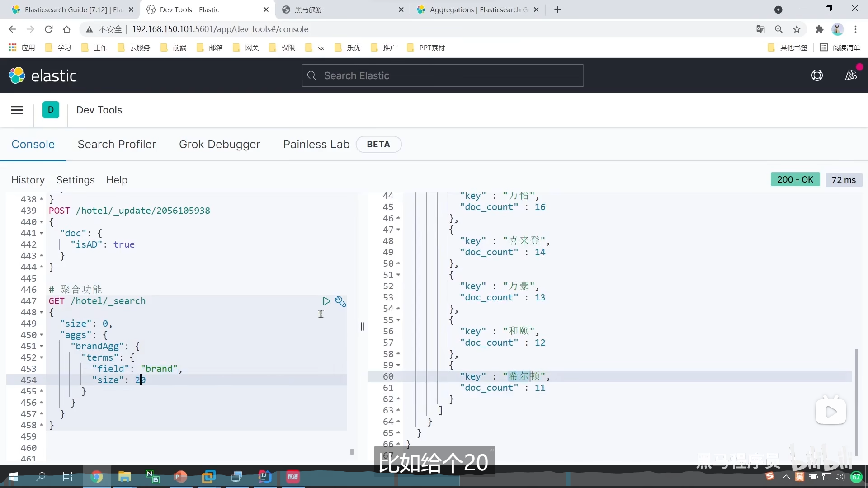This screenshot has height=488, width=868.
Task: Fold the response object at line 55
Action: click(398, 320)
